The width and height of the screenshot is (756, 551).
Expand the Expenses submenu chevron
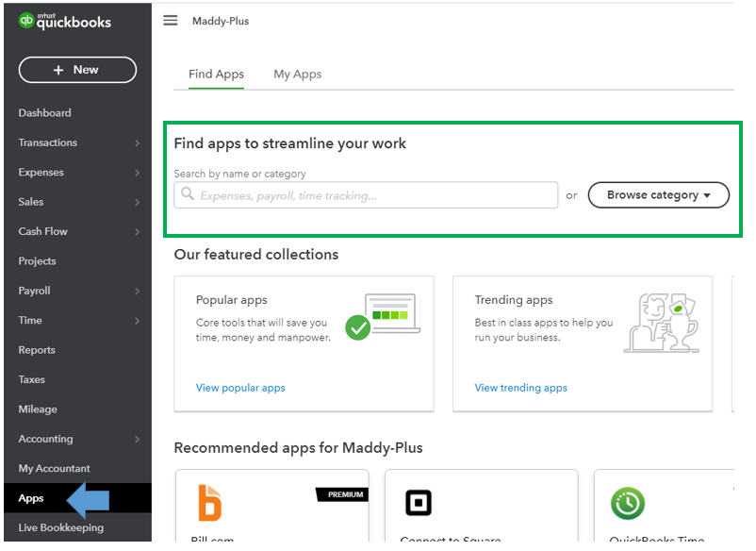tap(138, 173)
